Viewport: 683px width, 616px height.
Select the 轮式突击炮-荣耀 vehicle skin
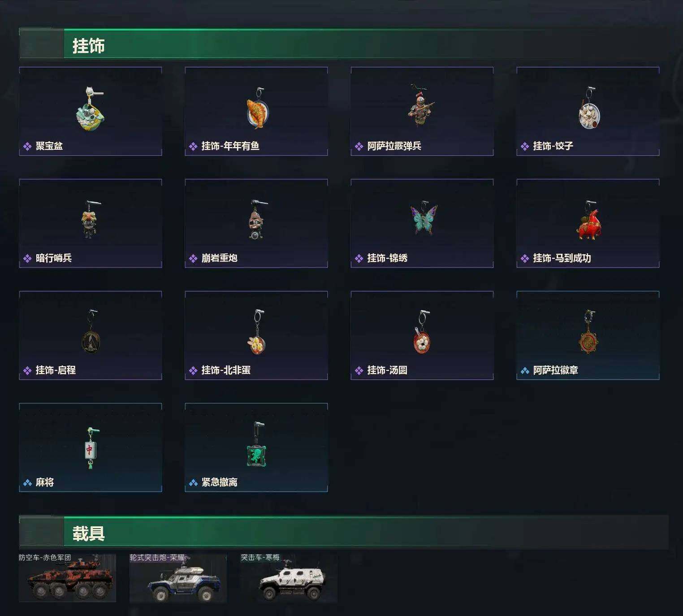(178, 578)
